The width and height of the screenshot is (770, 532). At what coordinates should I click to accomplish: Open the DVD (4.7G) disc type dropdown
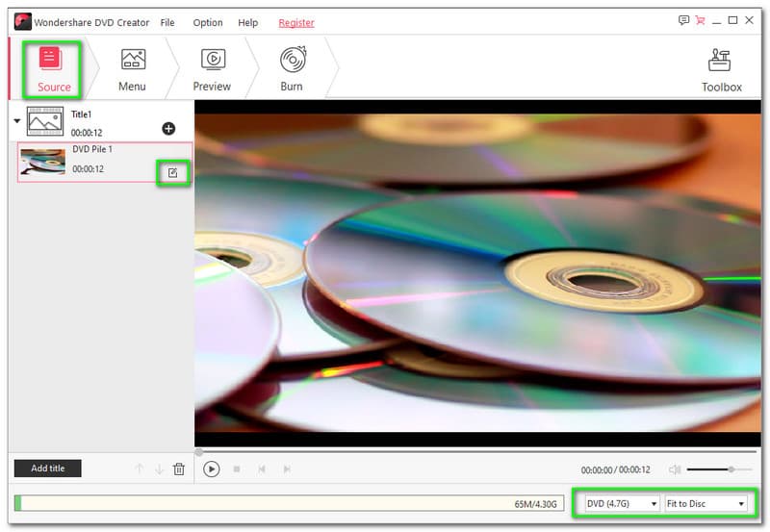pos(622,503)
